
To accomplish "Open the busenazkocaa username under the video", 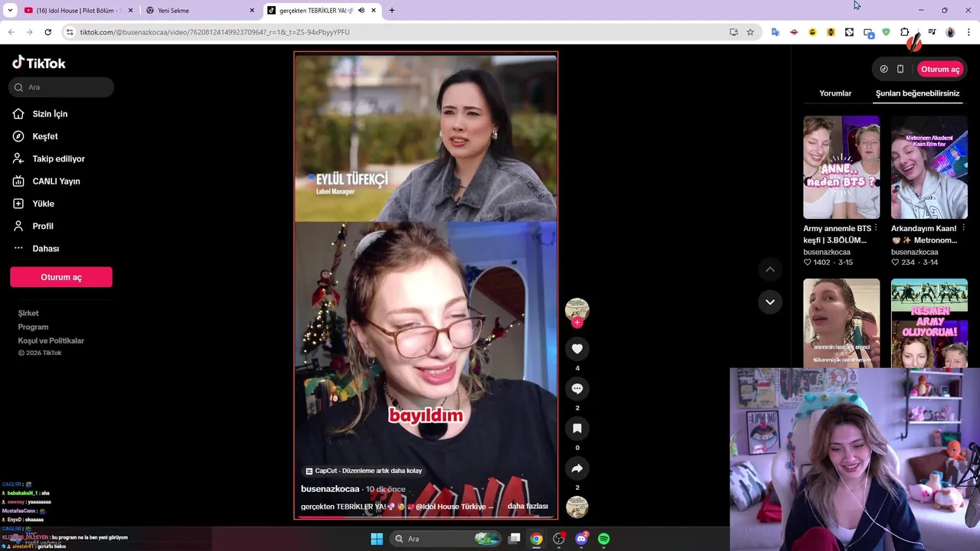I will [330, 489].
